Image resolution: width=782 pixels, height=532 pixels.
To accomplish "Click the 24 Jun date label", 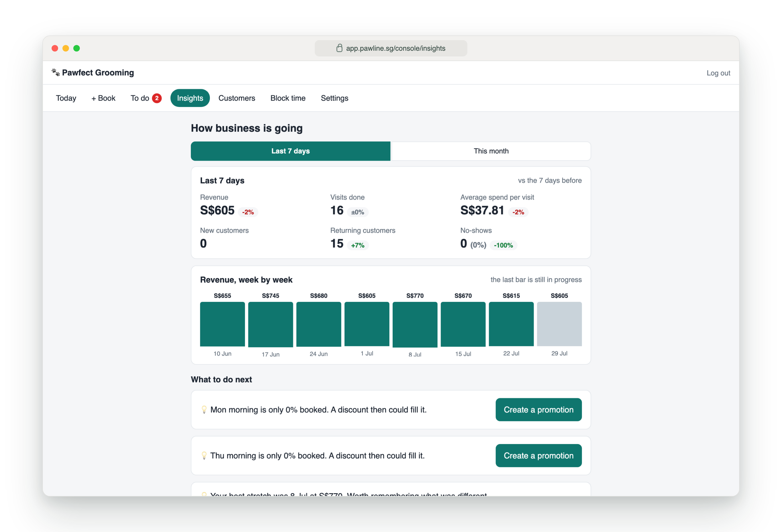I will (x=319, y=354).
